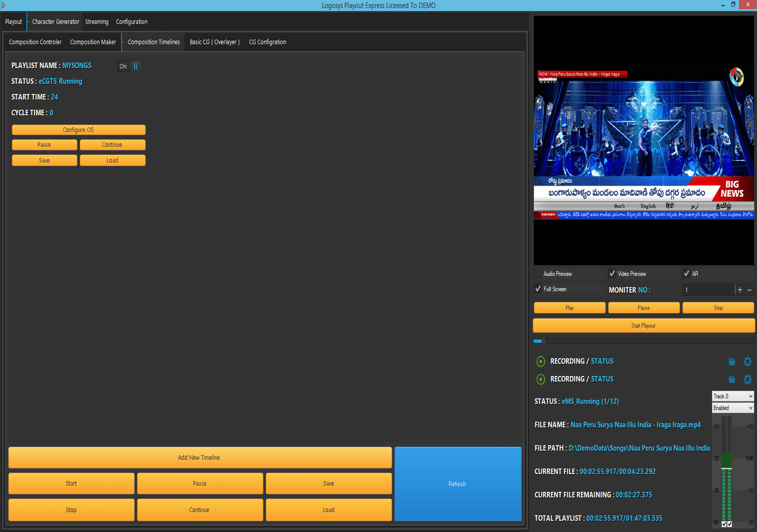Switch to the Streaming tab
The height and width of the screenshot is (532, 757).
pos(96,22)
